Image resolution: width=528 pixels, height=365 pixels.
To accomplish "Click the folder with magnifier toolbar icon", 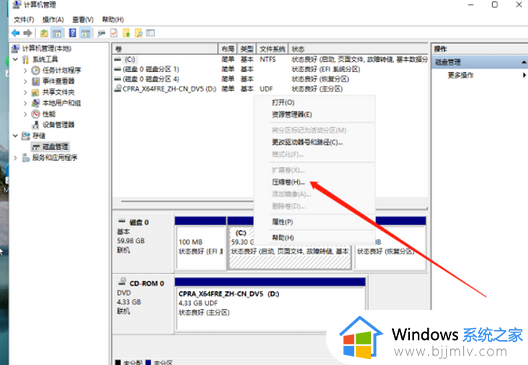I will pos(138,33).
